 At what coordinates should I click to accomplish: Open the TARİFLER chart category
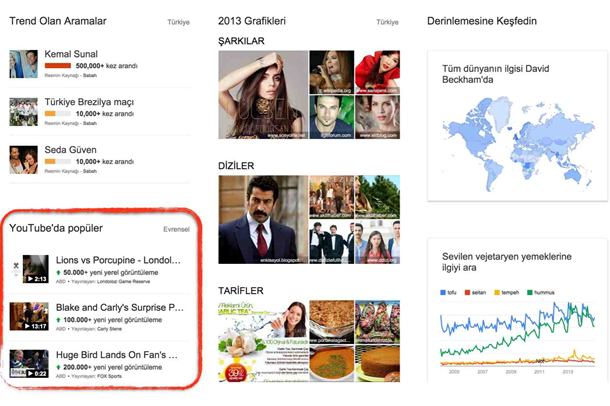pos(241,290)
